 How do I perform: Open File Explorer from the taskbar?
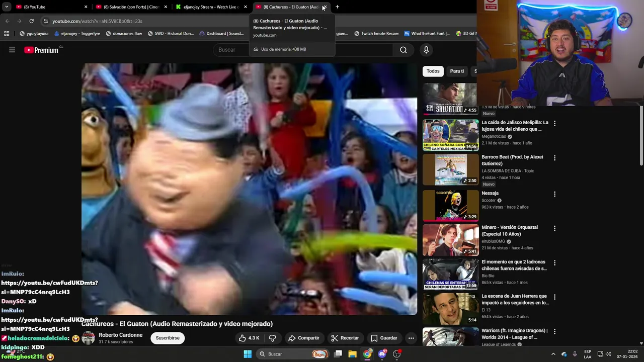tap(352, 354)
